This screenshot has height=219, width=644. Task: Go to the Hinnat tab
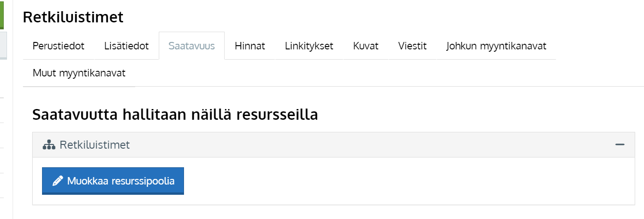click(x=250, y=46)
